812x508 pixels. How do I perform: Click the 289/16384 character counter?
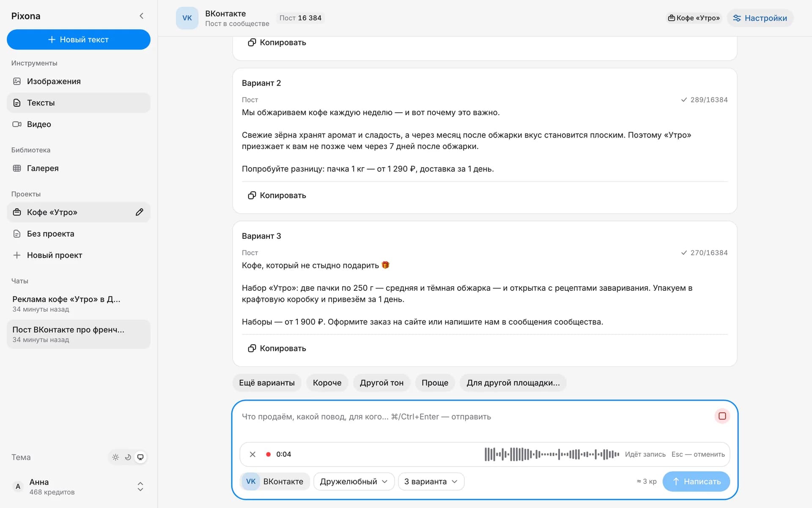pos(704,100)
